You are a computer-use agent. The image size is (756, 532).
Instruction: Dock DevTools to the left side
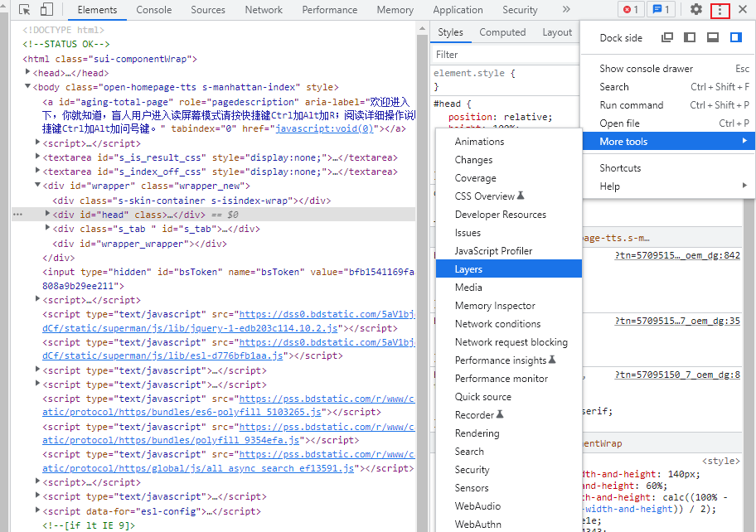click(x=690, y=37)
